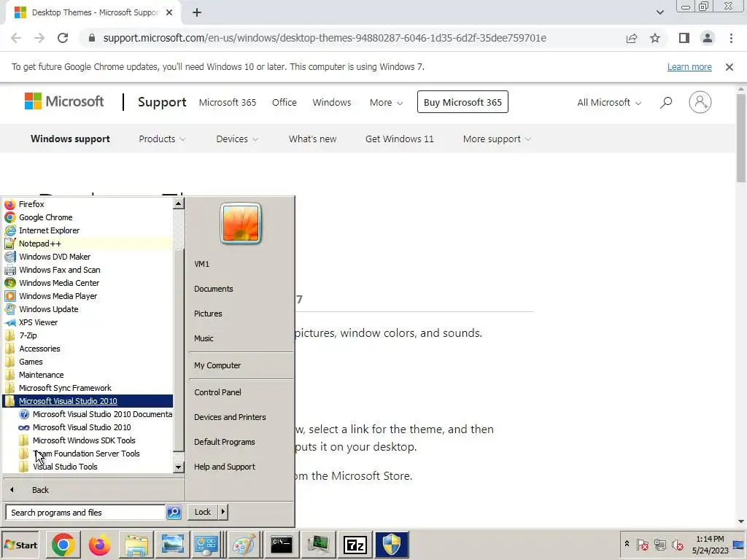Open the Command Prompt taskbar icon
The width and height of the screenshot is (747, 560).
coord(281,545)
